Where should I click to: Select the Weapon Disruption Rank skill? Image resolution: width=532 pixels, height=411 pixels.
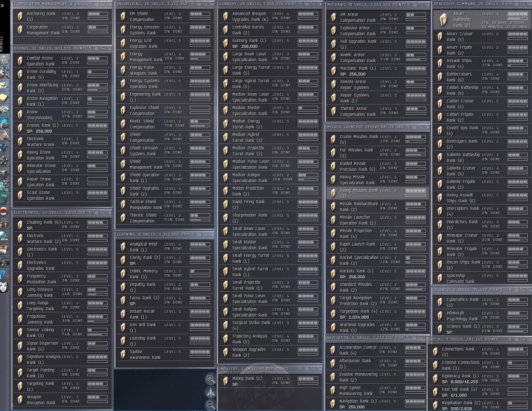63,400
